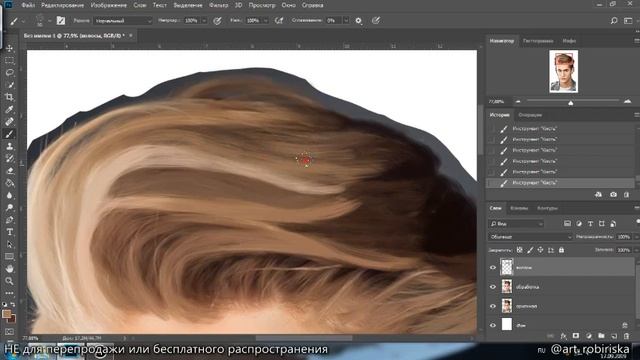Select the Eyedropper tool
Image resolution: width=640 pixels, height=360 pixels.
[x=9, y=109]
